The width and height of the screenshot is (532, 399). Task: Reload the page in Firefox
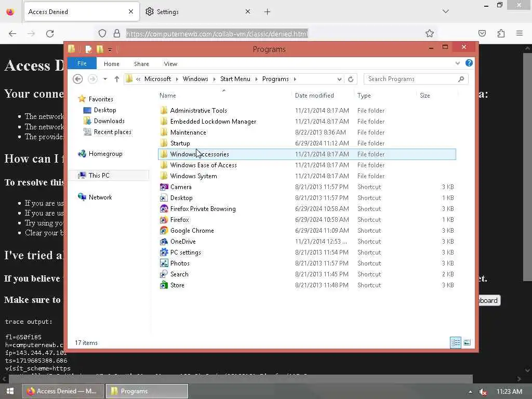pyautogui.click(x=50, y=34)
